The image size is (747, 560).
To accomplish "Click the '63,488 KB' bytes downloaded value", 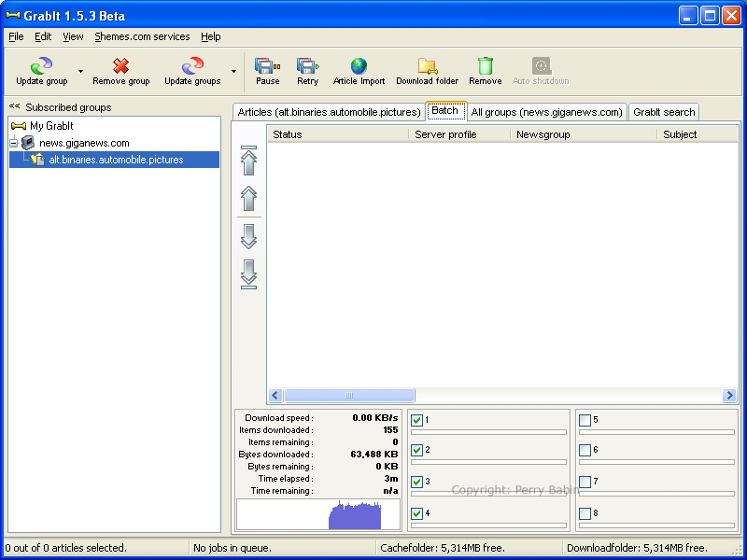I will (374, 455).
